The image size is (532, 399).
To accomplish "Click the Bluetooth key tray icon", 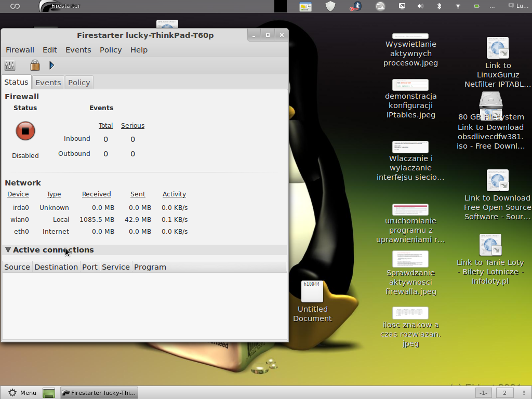I will pyautogui.click(x=355, y=6).
